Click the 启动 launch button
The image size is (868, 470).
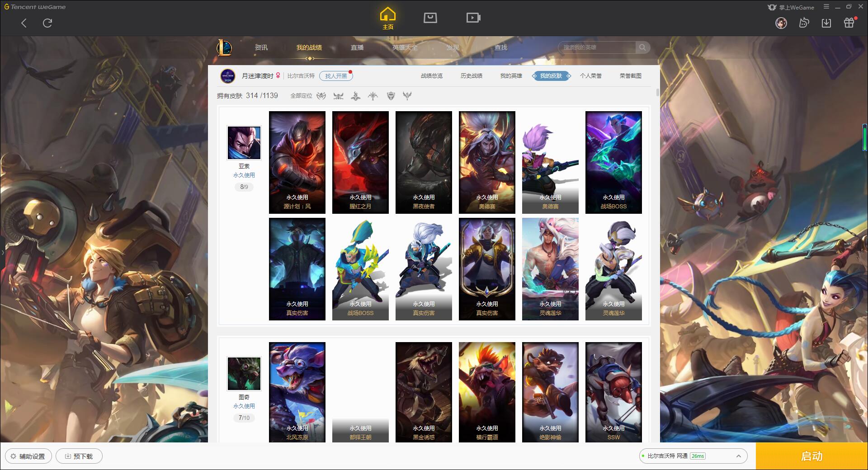click(812, 456)
